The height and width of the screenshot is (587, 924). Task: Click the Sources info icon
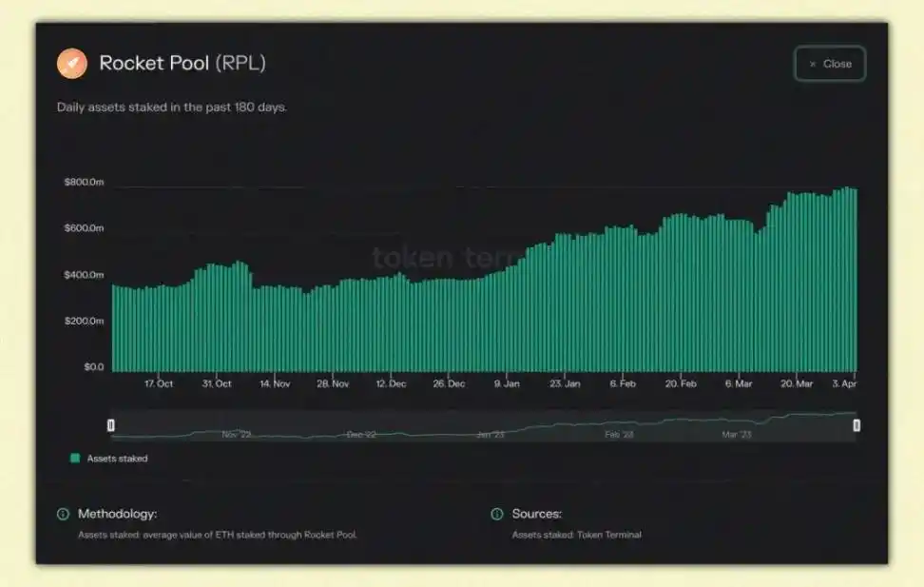(x=497, y=514)
